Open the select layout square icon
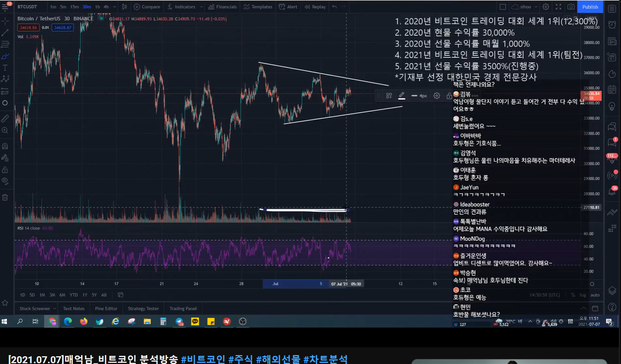 503,7
